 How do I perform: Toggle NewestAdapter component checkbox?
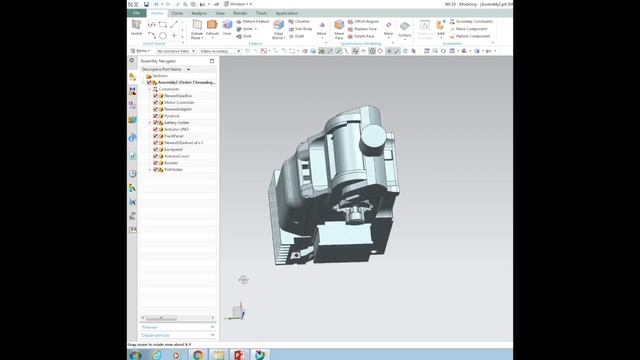(155, 109)
